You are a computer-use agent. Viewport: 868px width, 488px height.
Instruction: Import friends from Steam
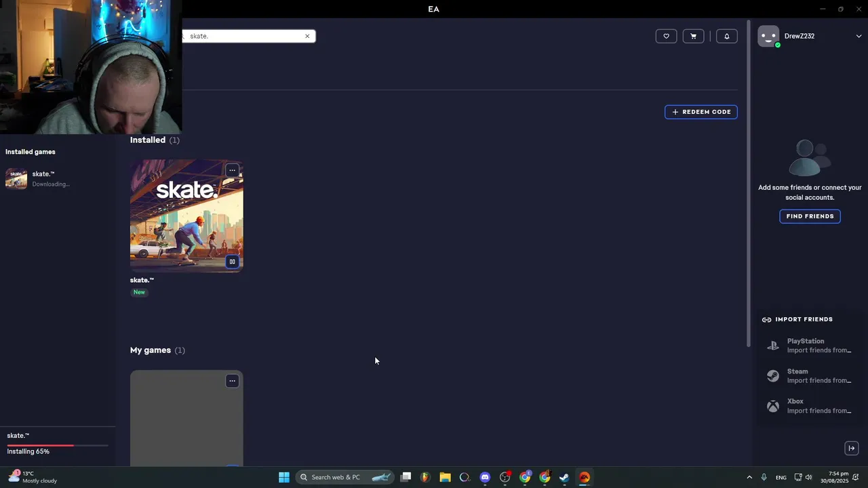[x=810, y=375]
